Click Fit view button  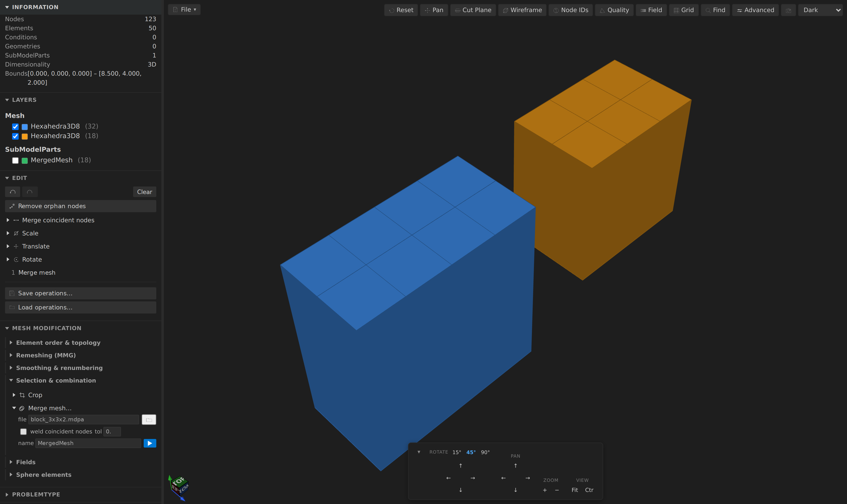click(x=574, y=490)
